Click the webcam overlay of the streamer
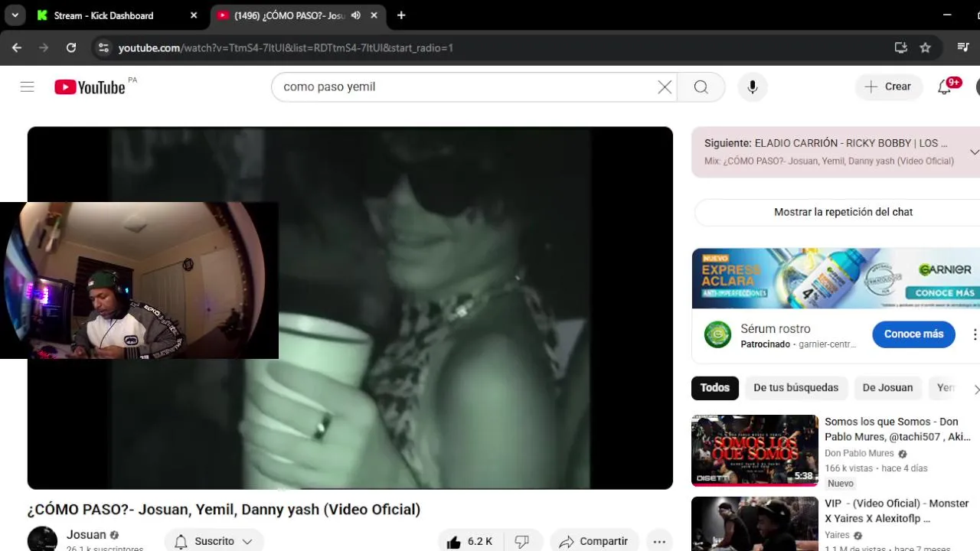The width and height of the screenshot is (980, 551). [139, 280]
